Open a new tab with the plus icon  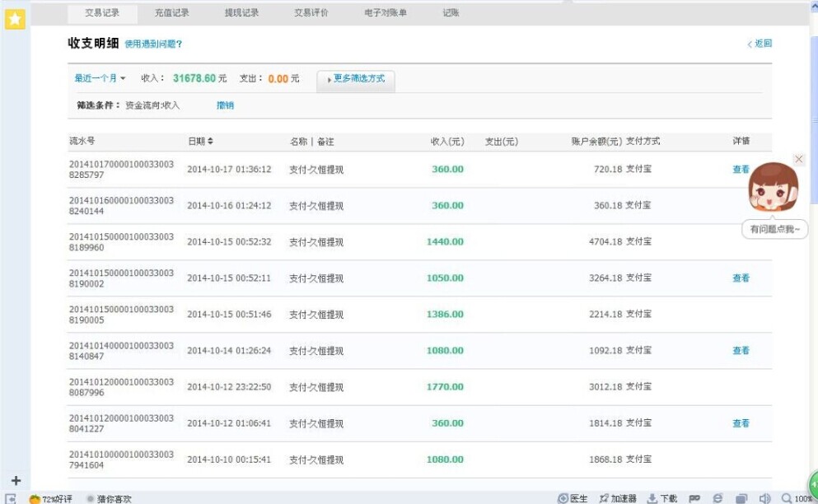(13, 478)
